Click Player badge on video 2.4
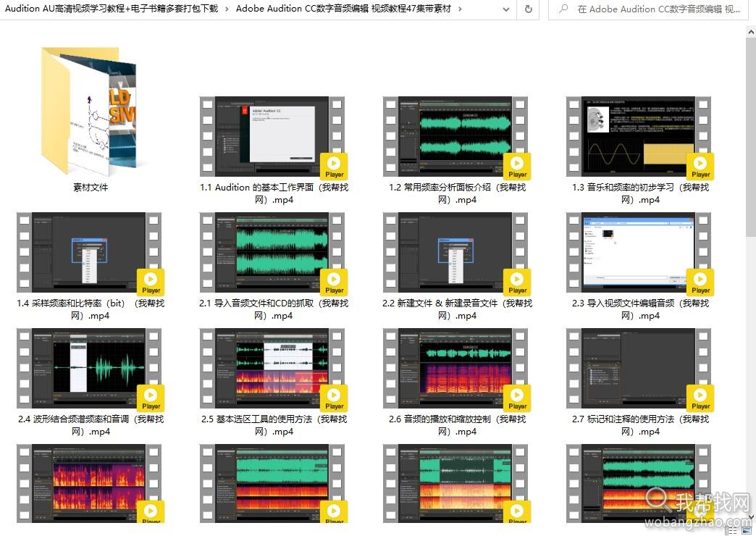The width and height of the screenshot is (756, 536). click(x=151, y=398)
